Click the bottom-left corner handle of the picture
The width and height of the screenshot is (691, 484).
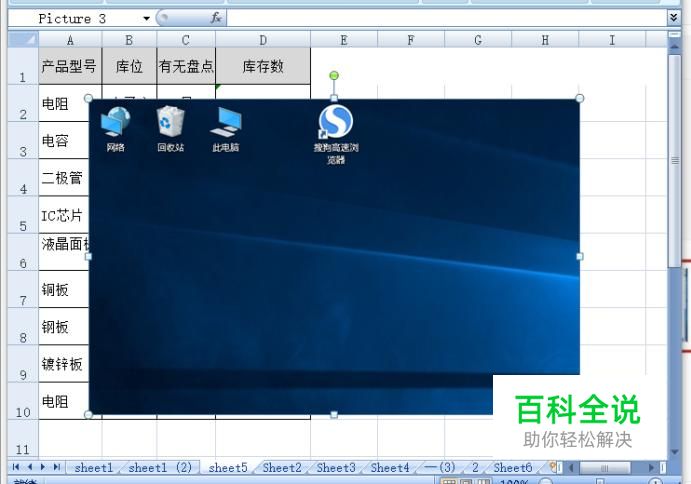pos(89,414)
